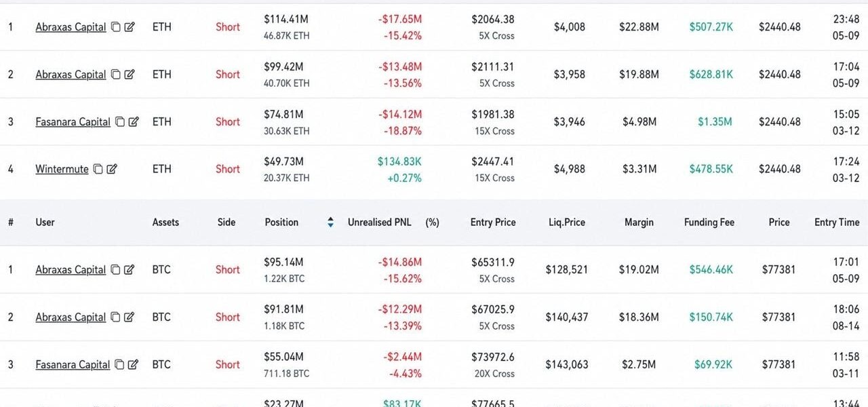Copy address of Abraxas Capital BTC row 1
The height and width of the screenshot is (407, 868).
click(x=116, y=270)
